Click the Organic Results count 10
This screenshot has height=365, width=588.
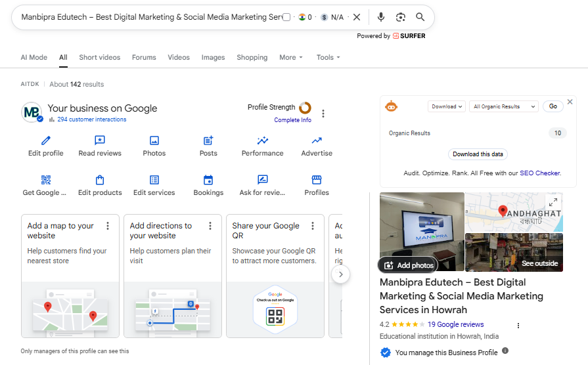tap(558, 133)
